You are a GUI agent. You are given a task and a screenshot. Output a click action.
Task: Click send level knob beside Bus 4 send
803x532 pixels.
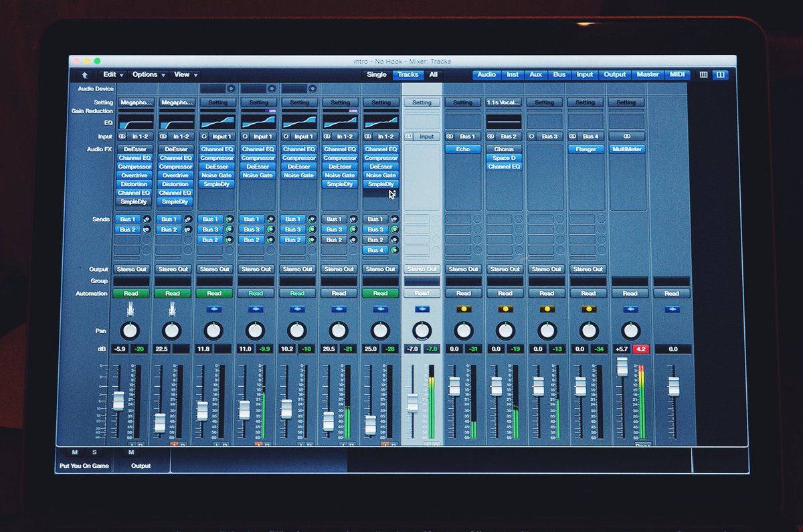[394, 250]
